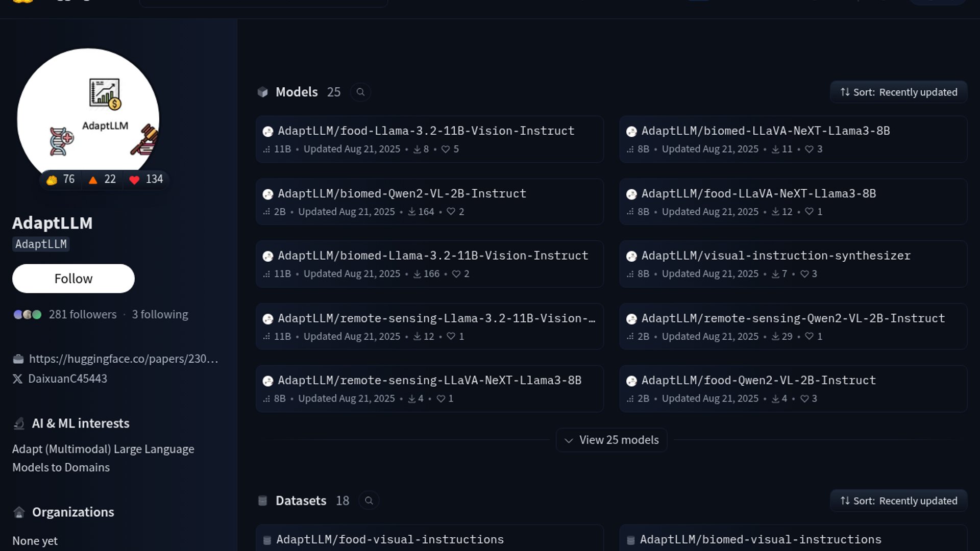Image resolution: width=980 pixels, height=551 pixels.
Task: Open the 281 followers list
Action: [x=83, y=315]
